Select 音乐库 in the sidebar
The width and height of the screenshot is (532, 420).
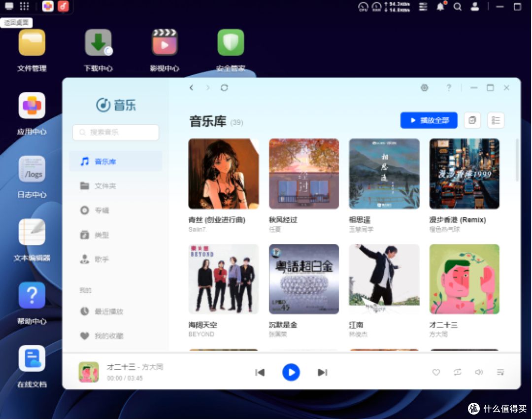pos(116,162)
